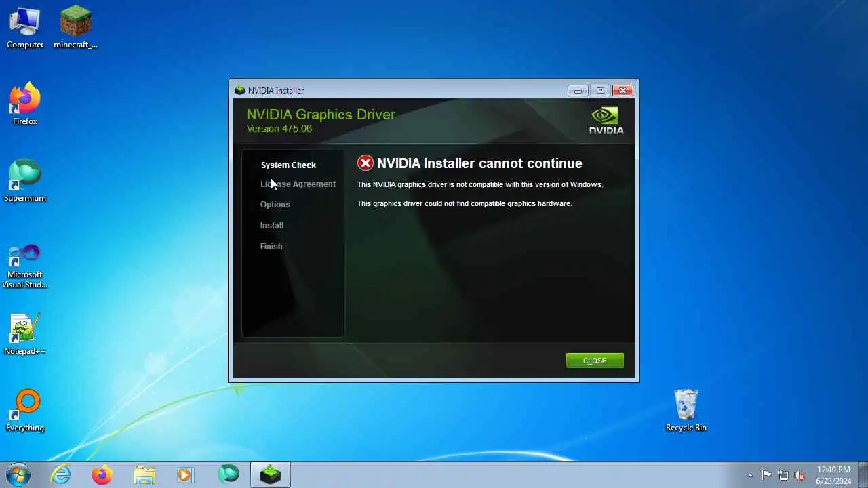
Task: Click the installer's disabled maximize button
Action: point(600,90)
